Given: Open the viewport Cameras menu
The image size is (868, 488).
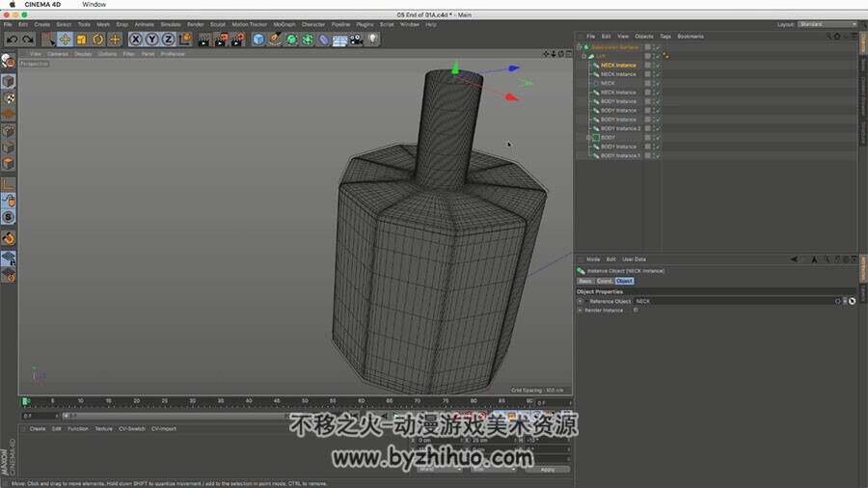Looking at the screenshot, I should tap(58, 54).
